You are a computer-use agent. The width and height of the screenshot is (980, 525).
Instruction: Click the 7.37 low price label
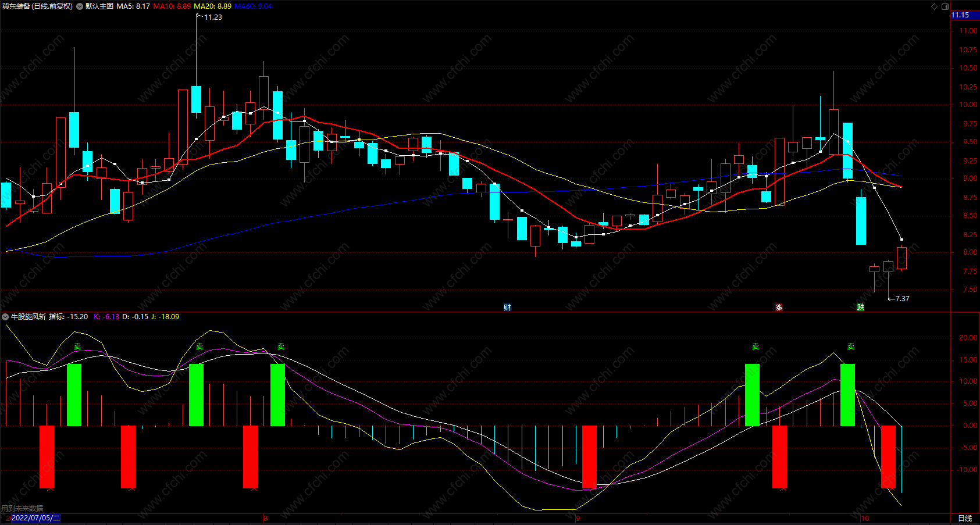click(x=902, y=299)
